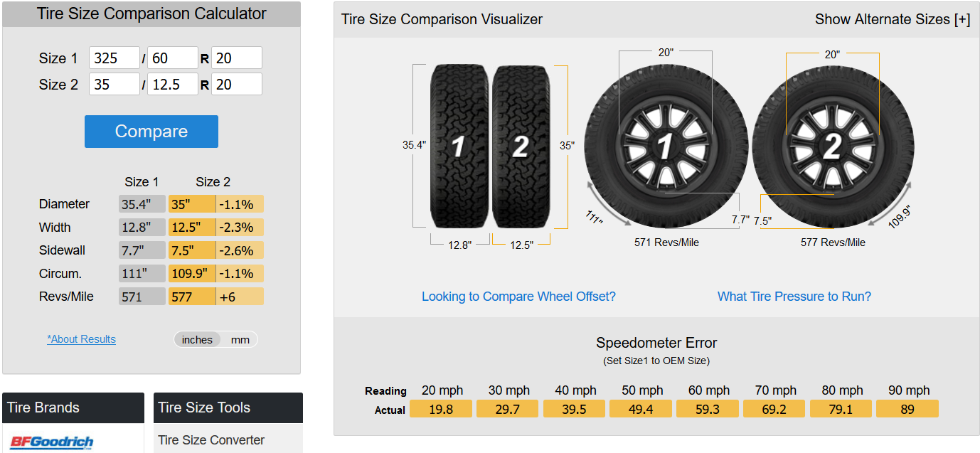The width and height of the screenshot is (980, 453).
Task: Focus the Size 2 width field 35
Action: [x=114, y=84]
